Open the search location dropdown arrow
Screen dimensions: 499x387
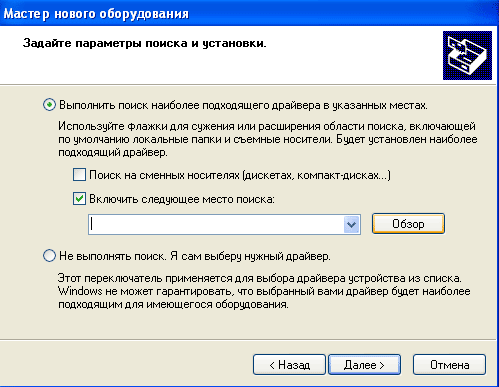(x=351, y=224)
